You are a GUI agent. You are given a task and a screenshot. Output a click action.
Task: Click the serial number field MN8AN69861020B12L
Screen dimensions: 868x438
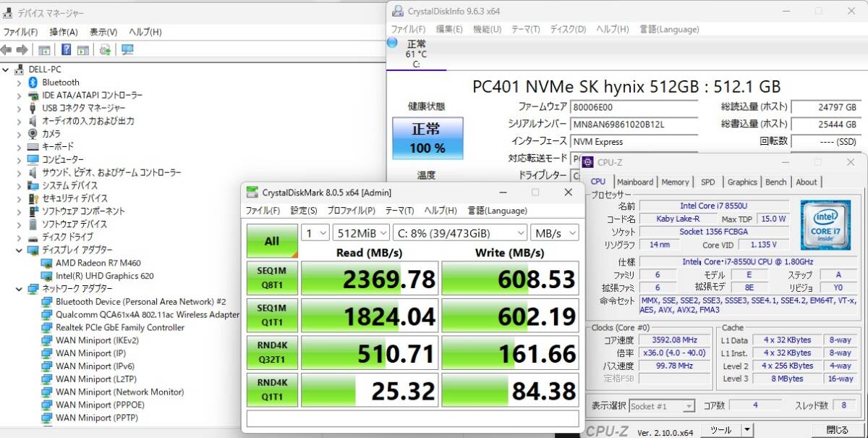click(x=634, y=124)
